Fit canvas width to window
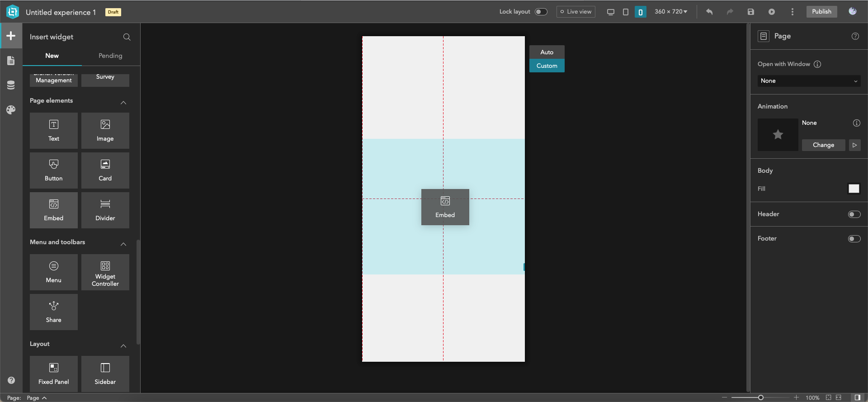 click(839, 397)
